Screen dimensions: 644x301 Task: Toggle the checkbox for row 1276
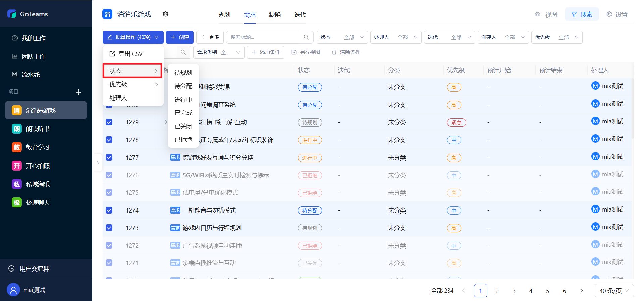(x=109, y=175)
